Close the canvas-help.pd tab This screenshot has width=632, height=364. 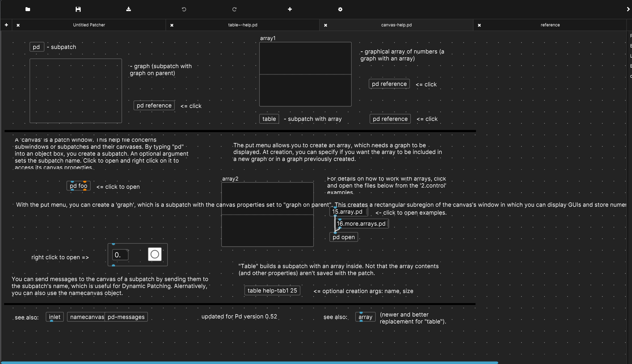[x=325, y=25]
